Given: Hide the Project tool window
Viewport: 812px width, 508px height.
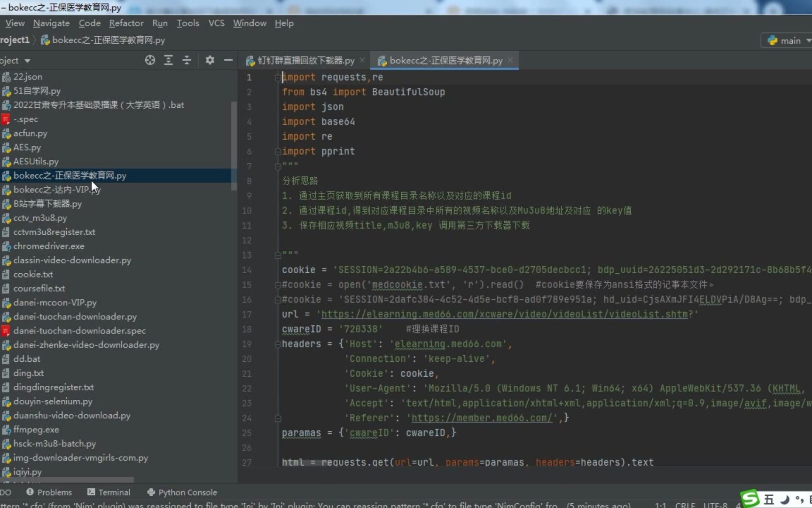Looking at the screenshot, I should coord(228,60).
